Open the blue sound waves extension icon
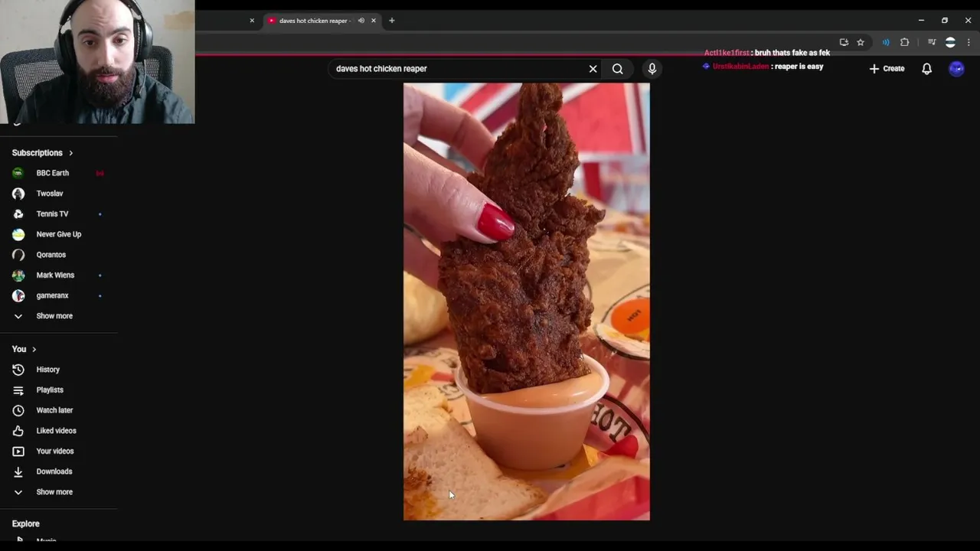 tap(886, 43)
